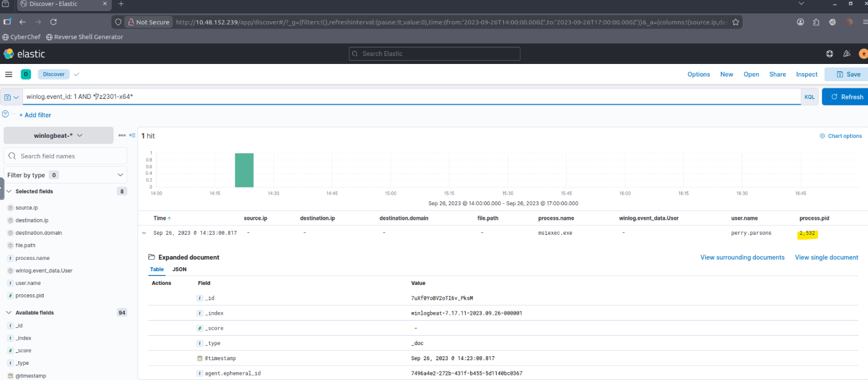The width and height of the screenshot is (868, 380).
Task: Collapse the field sidebar using arrow icon
Action: pyautogui.click(x=133, y=135)
